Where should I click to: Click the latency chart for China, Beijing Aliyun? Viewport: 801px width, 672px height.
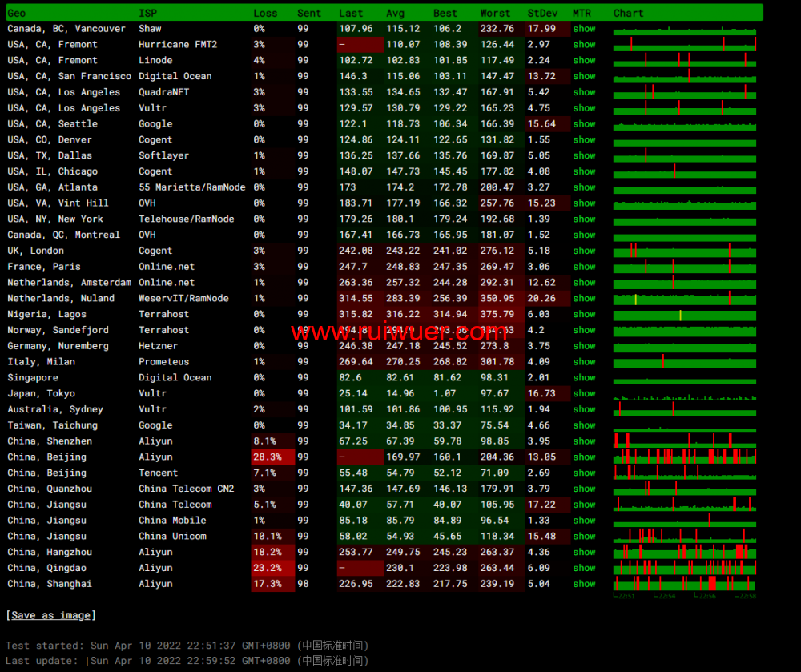pos(685,457)
